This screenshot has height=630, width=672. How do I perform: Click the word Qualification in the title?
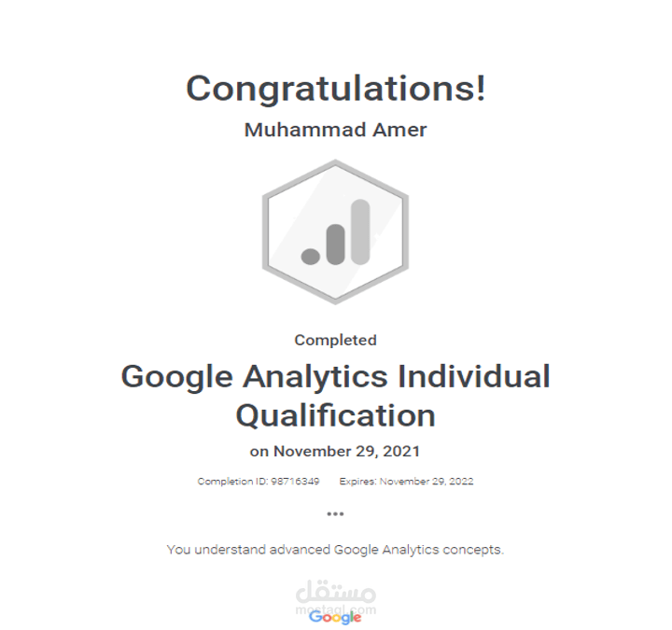coord(335,414)
